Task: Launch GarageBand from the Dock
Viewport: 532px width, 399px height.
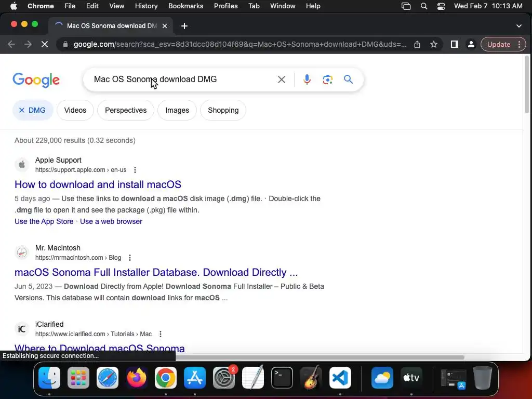Action: pos(311,378)
